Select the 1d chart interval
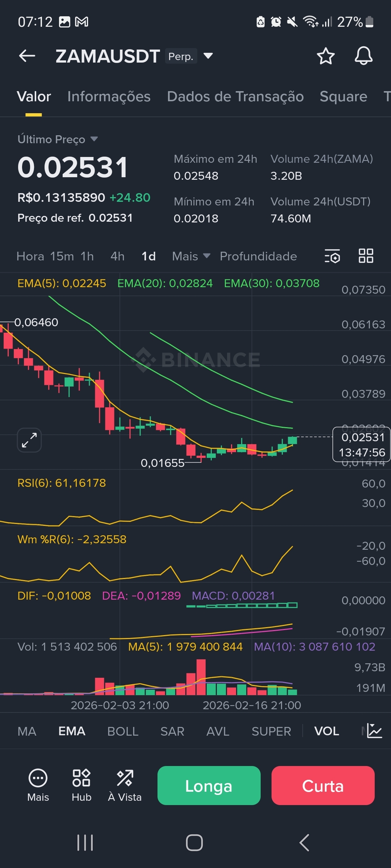This screenshot has height=868, width=391. [149, 256]
